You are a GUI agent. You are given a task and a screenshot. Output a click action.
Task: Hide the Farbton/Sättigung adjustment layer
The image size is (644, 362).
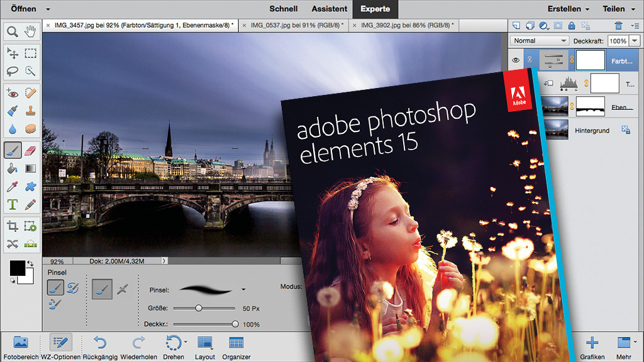click(x=516, y=60)
